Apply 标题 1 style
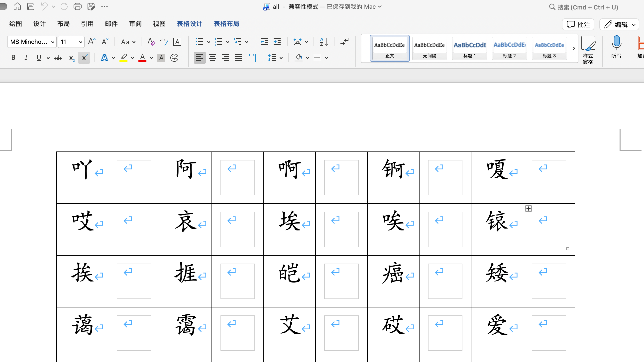Viewport: 644px width, 362px height. click(x=469, y=48)
